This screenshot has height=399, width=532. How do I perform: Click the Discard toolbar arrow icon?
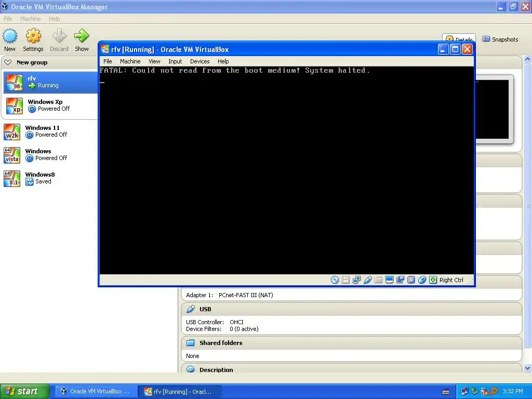(59, 36)
